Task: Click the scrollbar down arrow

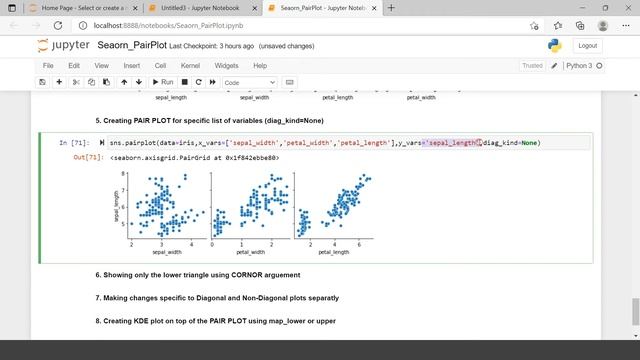Action: click(636, 336)
